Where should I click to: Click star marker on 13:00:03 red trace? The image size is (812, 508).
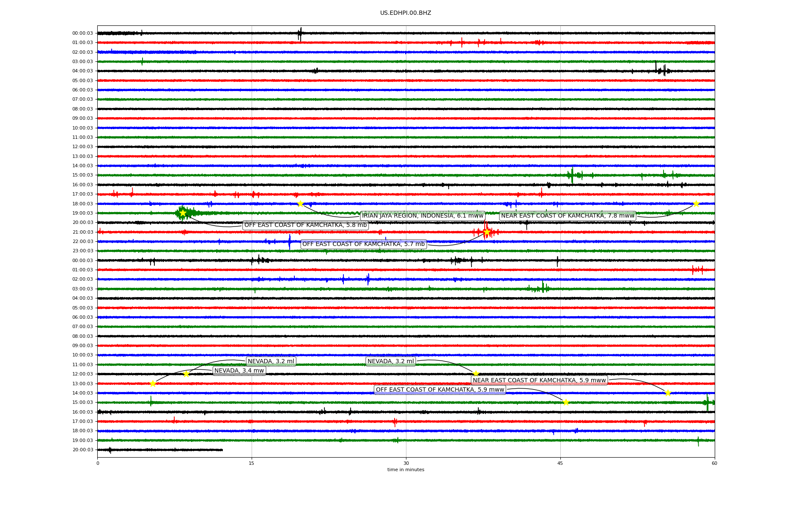pyautogui.click(x=153, y=384)
